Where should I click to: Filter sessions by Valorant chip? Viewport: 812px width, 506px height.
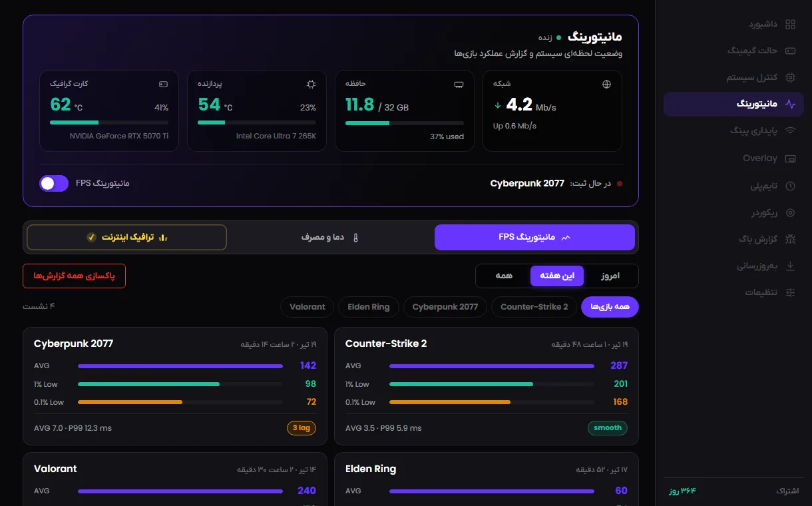click(307, 307)
